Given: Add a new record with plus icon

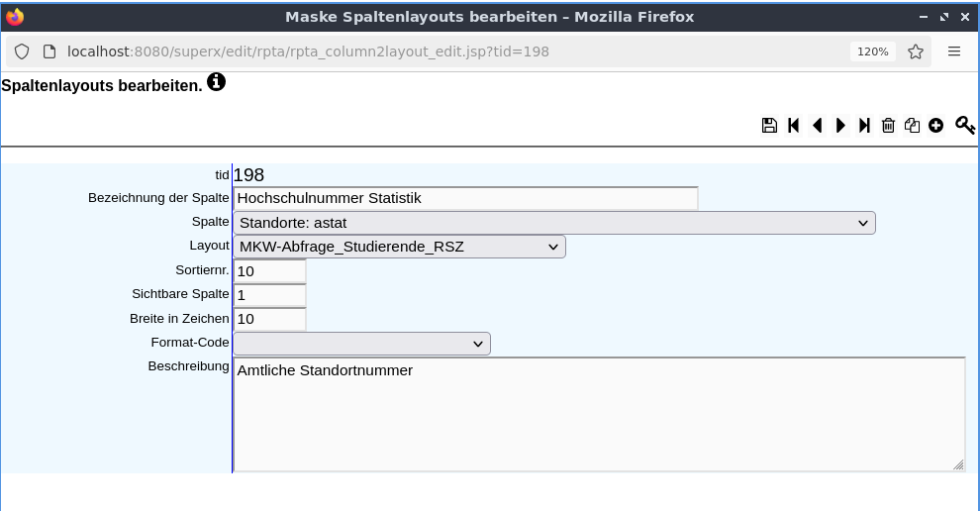Looking at the screenshot, I should 935,126.
